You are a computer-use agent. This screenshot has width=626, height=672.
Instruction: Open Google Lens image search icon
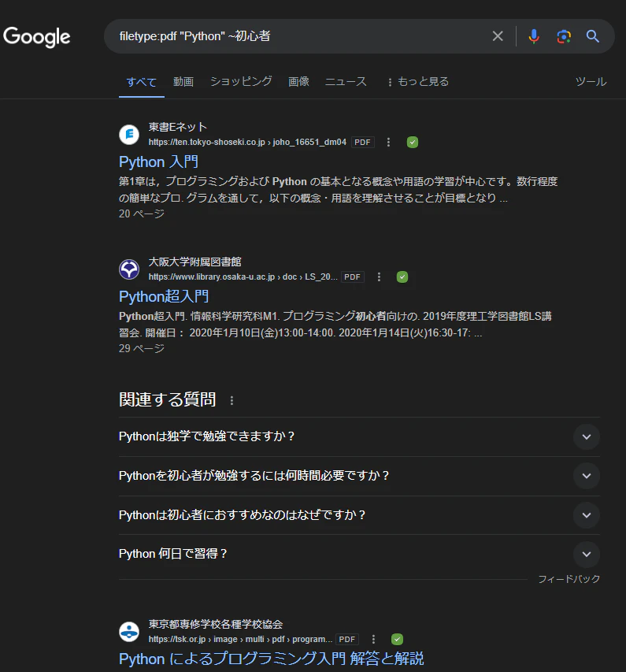coord(564,36)
